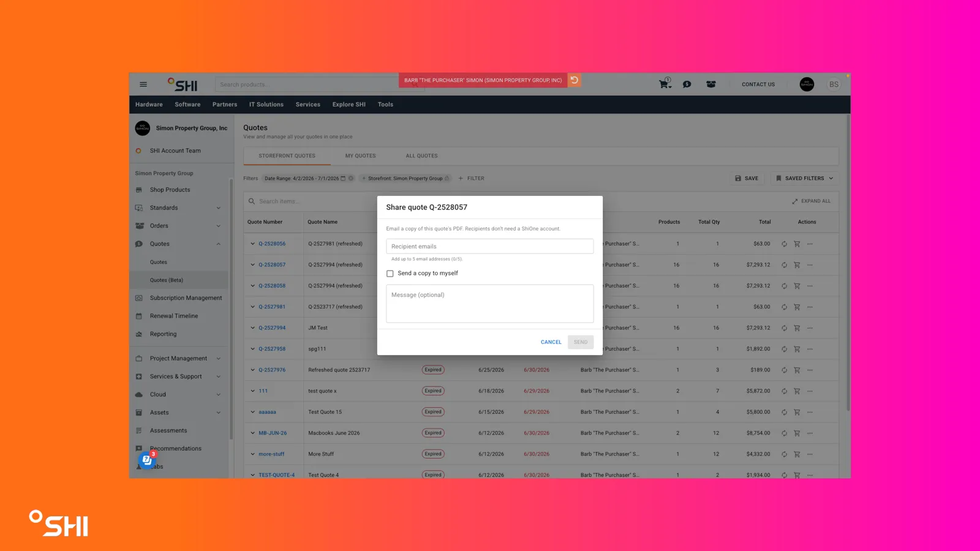Click the hamburger menu icon
Image resolution: width=980 pixels, height=551 pixels.
(x=143, y=84)
